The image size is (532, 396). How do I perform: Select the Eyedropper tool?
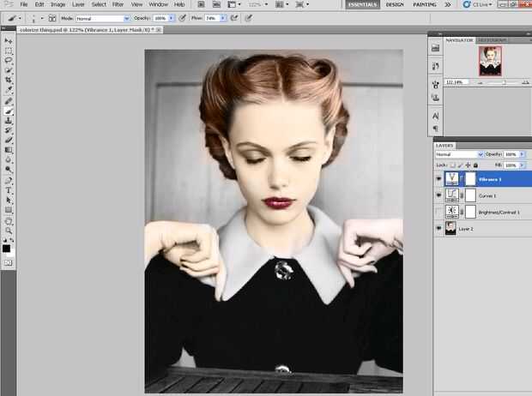8,90
